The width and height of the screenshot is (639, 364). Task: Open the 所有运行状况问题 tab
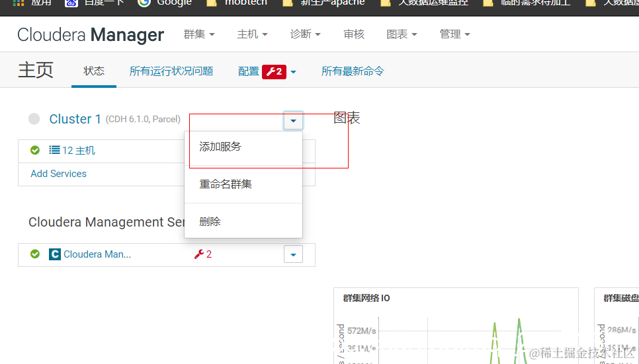click(x=171, y=71)
